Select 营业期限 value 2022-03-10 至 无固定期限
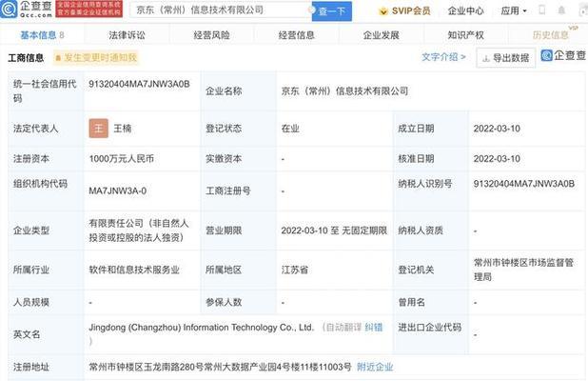Viewport: 588px width, 381px height. (x=334, y=231)
